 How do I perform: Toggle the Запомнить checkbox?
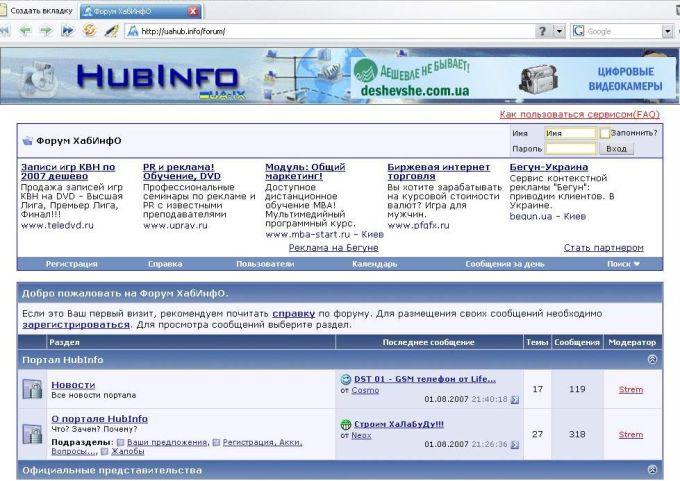tap(605, 133)
